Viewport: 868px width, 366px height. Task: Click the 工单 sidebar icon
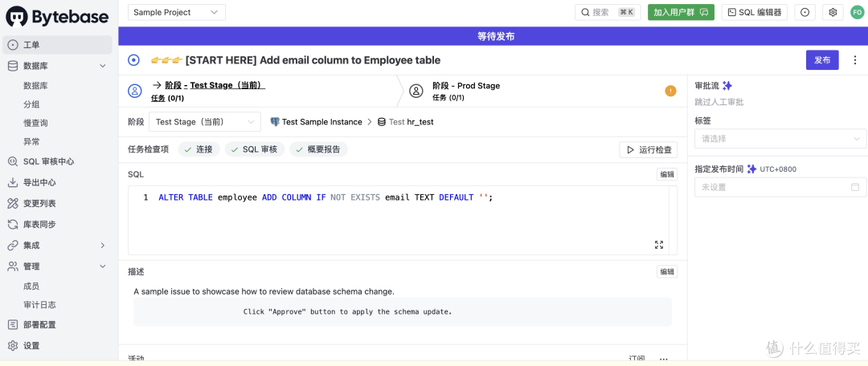click(13, 45)
